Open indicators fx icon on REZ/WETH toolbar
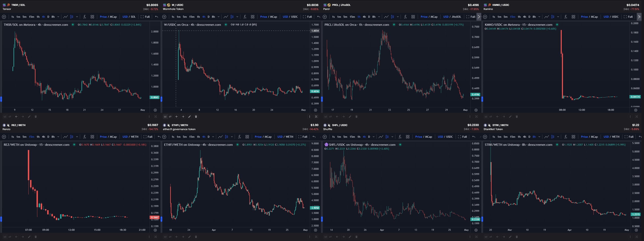The image size is (644, 241). [x=84, y=137]
